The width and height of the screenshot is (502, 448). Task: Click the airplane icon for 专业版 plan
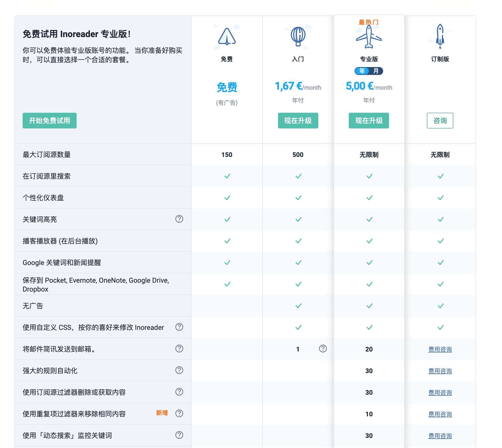[x=369, y=37]
